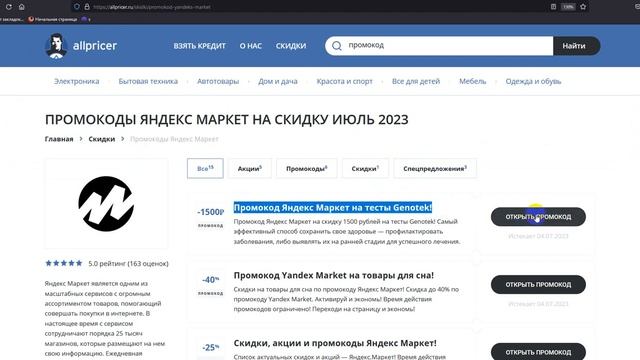Screen dimensions: 640x360
Task: Open the Электроника category
Action: point(77,81)
